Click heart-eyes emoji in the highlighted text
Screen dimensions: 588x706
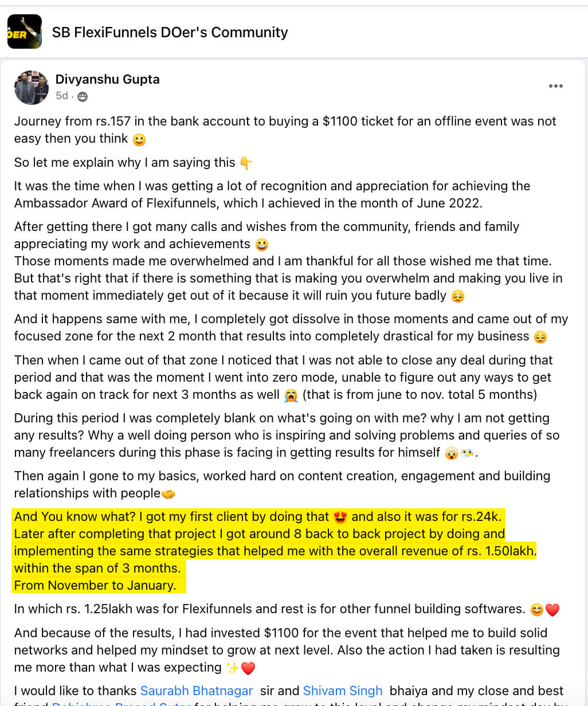[340, 517]
